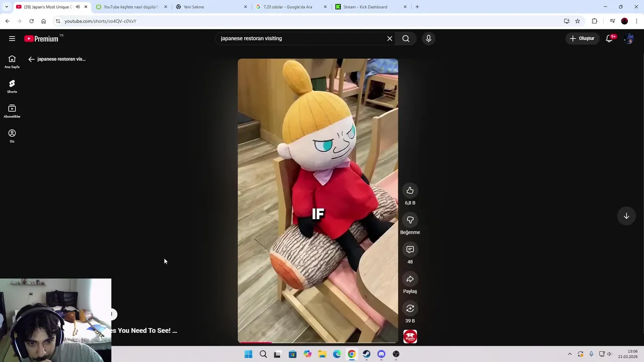
Task: Open Shorts in the left sidebar
Action: (12, 86)
